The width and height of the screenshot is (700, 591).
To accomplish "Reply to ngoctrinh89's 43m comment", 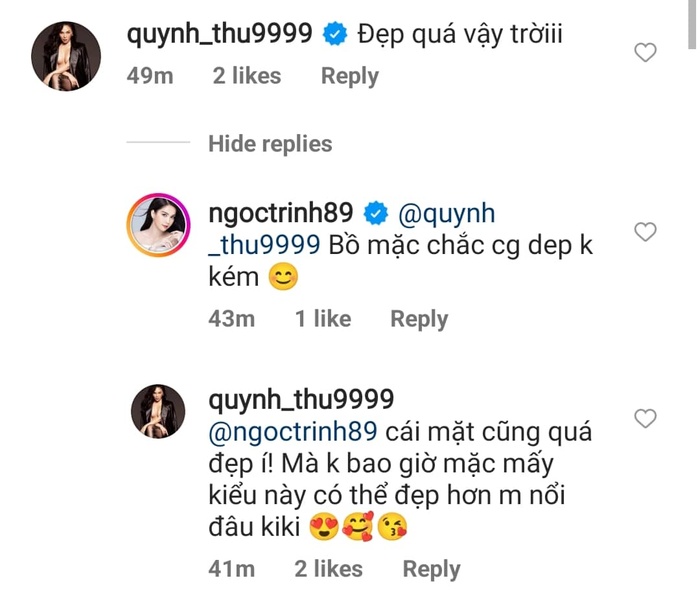I will tap(419, 319).
